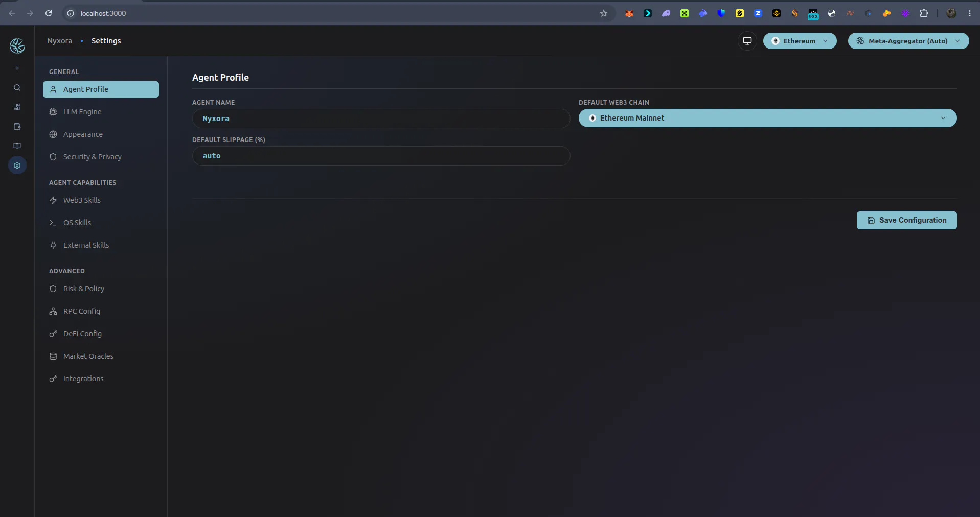The width and height of the screenshot is (980, 517).
Task: Click the extension icon with 933 badge
Action: coord(813,14)
